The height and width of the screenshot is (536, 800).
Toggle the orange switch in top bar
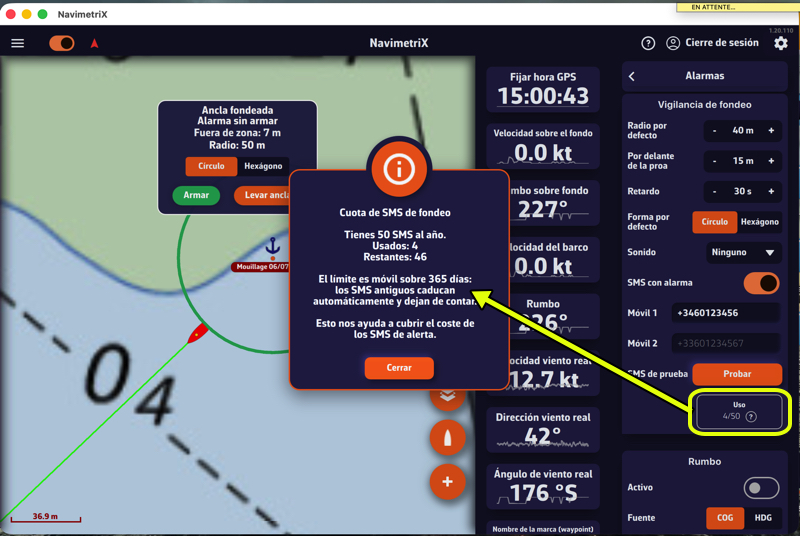62,43
